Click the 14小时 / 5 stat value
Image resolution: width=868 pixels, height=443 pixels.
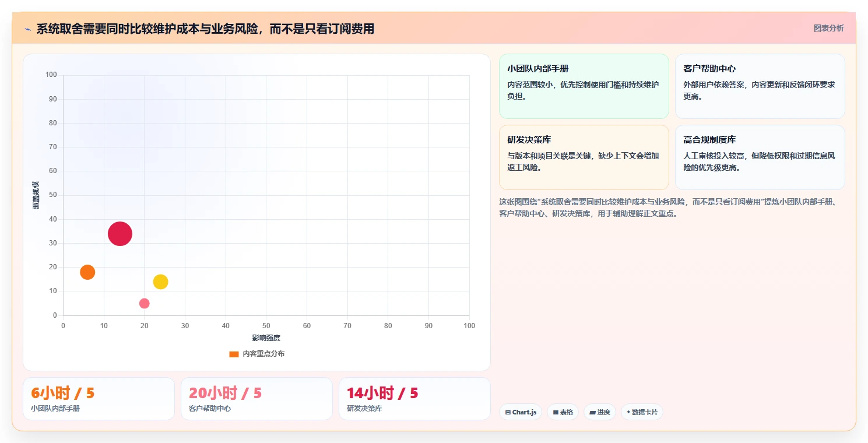tap(382, 393)
